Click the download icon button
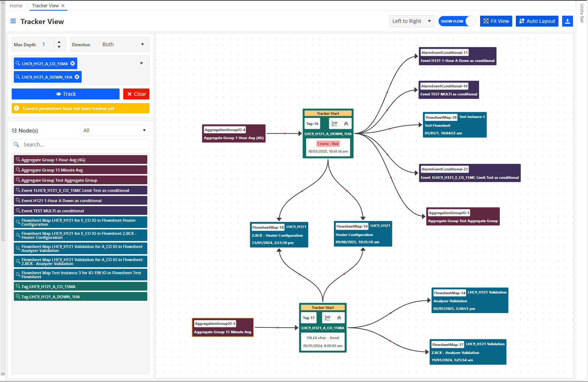 (567, 21)
